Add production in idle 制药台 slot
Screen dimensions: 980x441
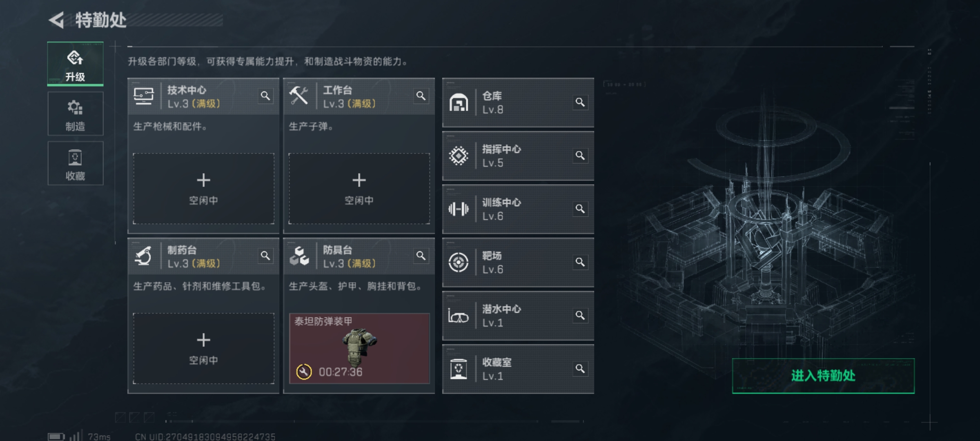coord(203,348)
